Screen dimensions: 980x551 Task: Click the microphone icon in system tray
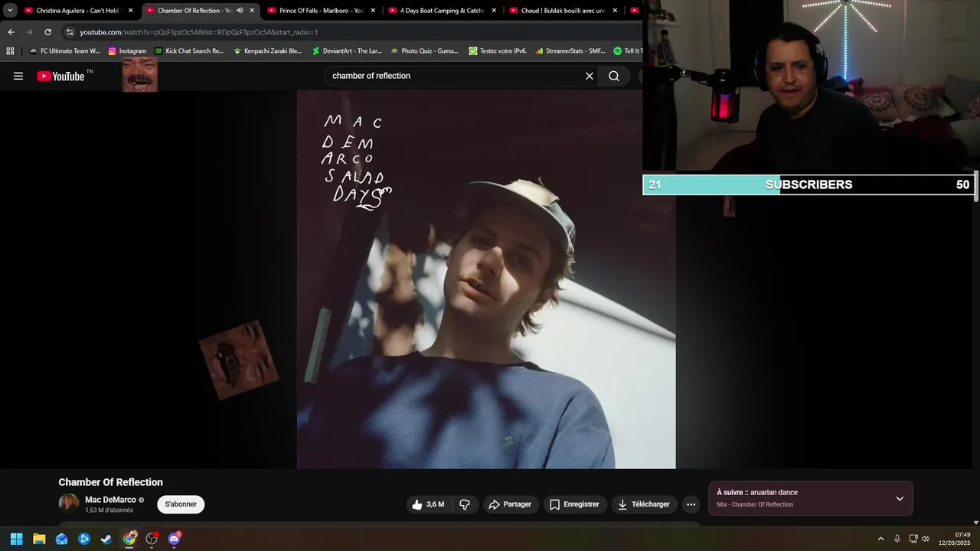[897, 539]
